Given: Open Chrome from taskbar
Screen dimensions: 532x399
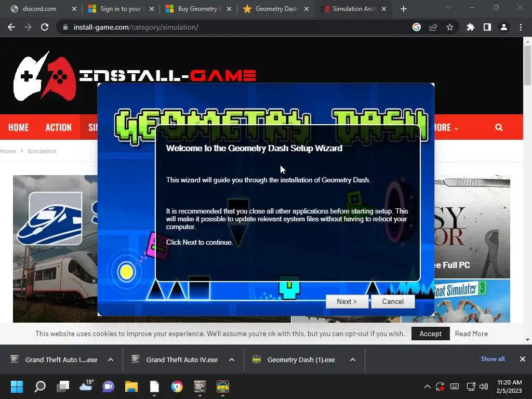Looking at the screenshot, I should [177, 387].
